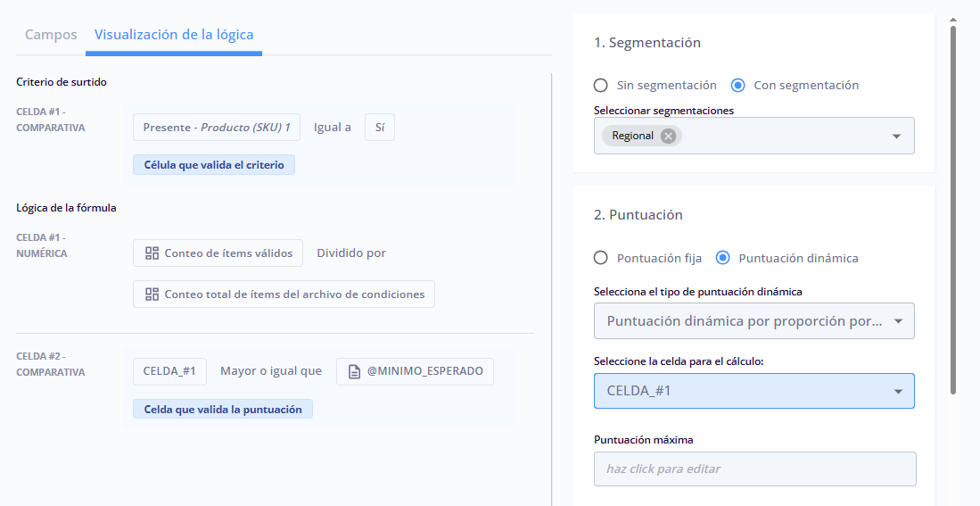Image resolution: width=980 pixels, height=506 pixels.
Task: Click Célula que valida el criterio badge
Action: tap(214, 165)
